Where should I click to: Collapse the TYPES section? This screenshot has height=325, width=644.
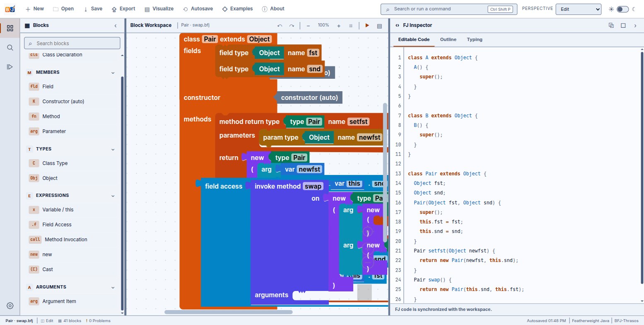click(113, 149)
